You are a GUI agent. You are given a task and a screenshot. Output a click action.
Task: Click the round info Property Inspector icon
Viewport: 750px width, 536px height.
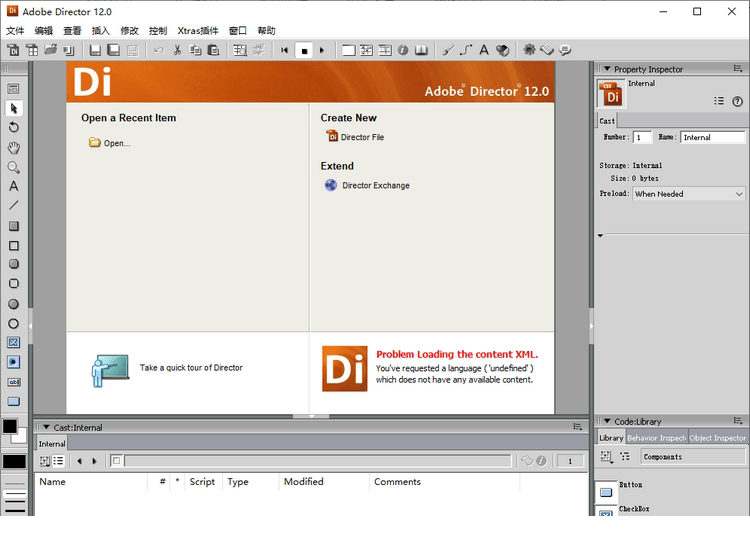403,50
